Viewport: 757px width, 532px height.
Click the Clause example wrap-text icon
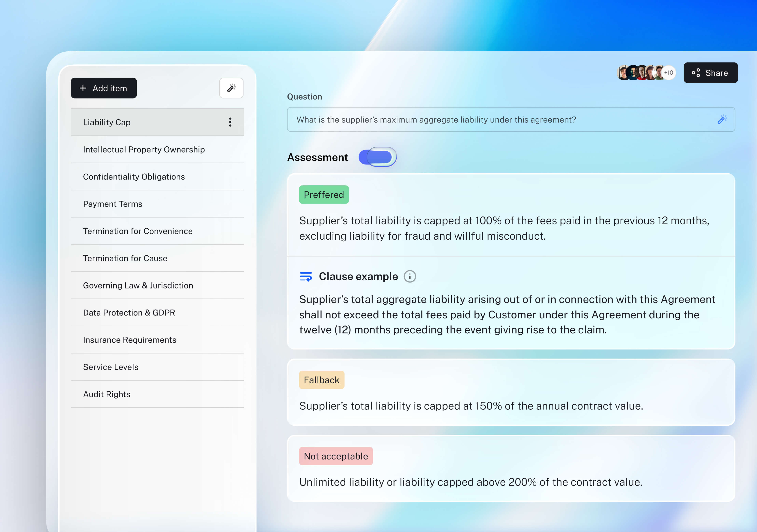(306, 276)
